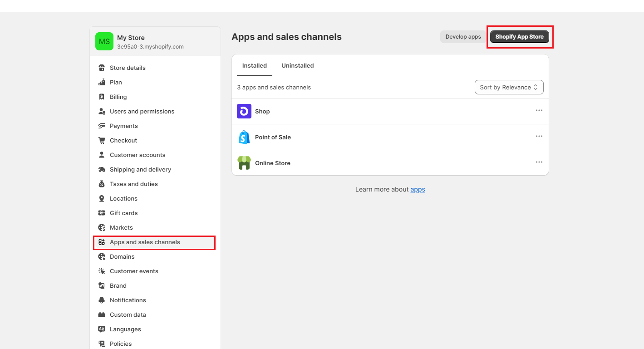
Task: Click the Brand icon in sidebar
Action: [x=102, y=285]
